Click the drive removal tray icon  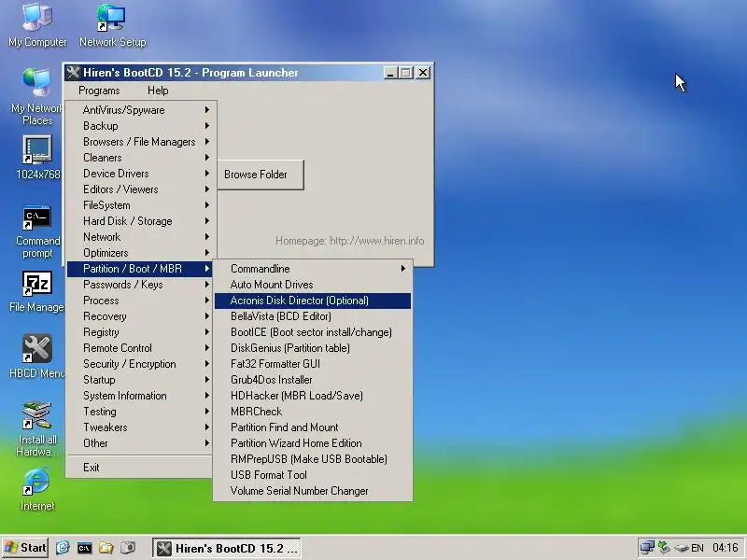[x=682, y=548]
